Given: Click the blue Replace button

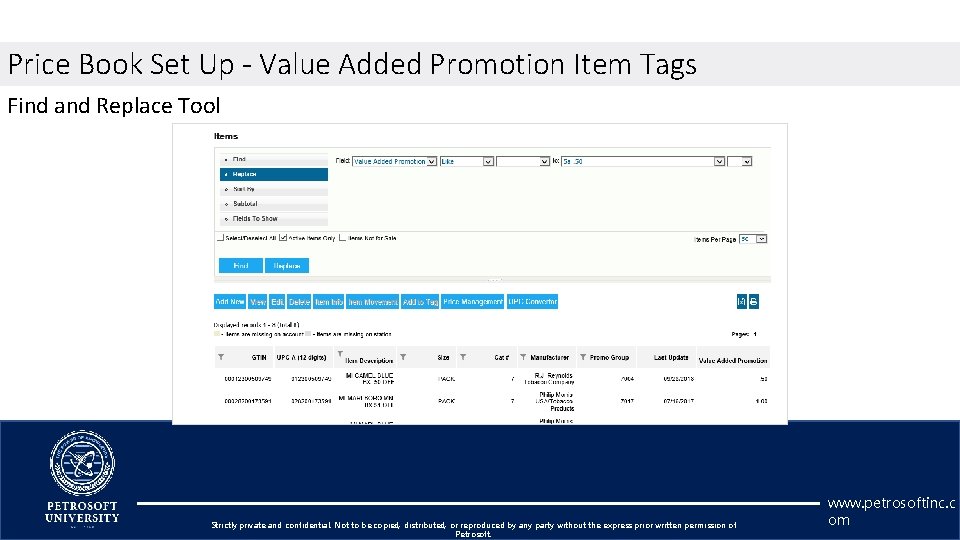Looking at the screenshot, I should pos(287,266).
